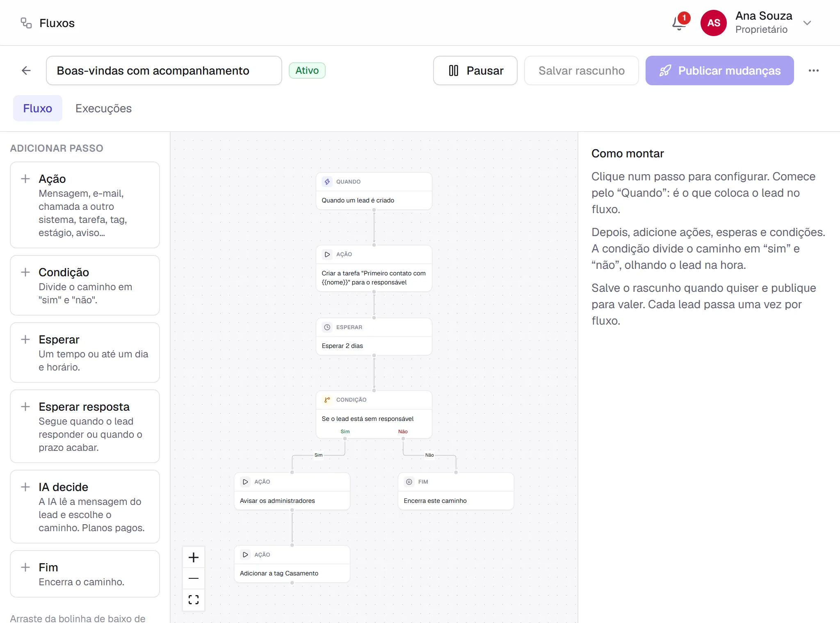Add an IA decide step
Screen dimensions: 840x623
[85, 507]
